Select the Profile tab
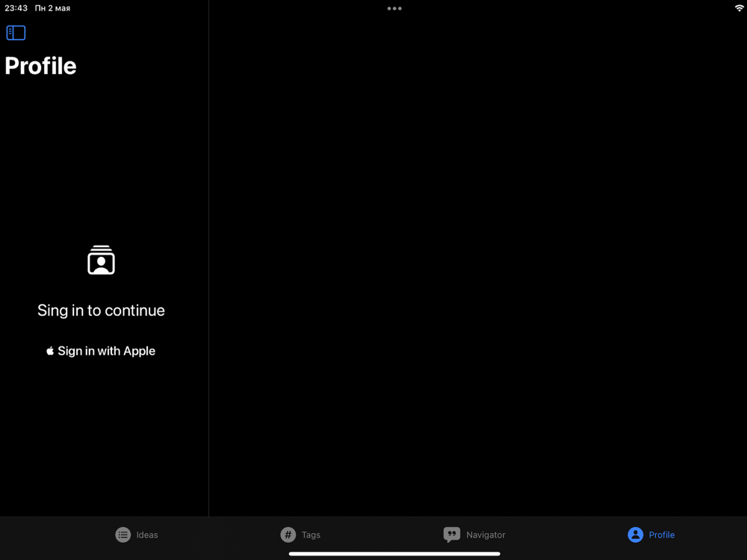This screenshot has width=747, height=560. click(x=651, y=535)
